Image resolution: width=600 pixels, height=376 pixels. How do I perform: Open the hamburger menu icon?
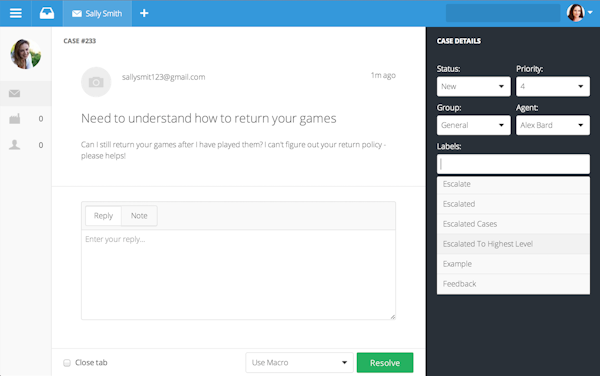coord(16,13)
